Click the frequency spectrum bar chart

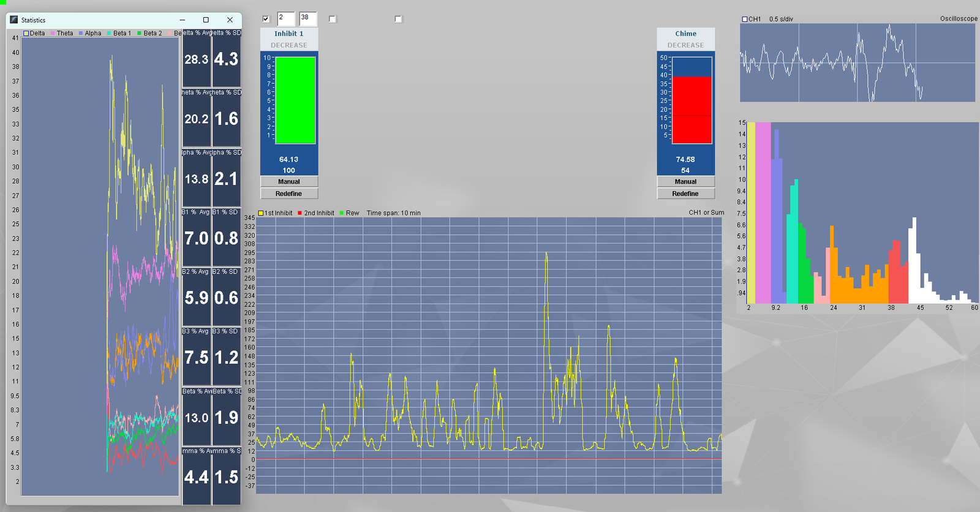(x=862, y=213)
